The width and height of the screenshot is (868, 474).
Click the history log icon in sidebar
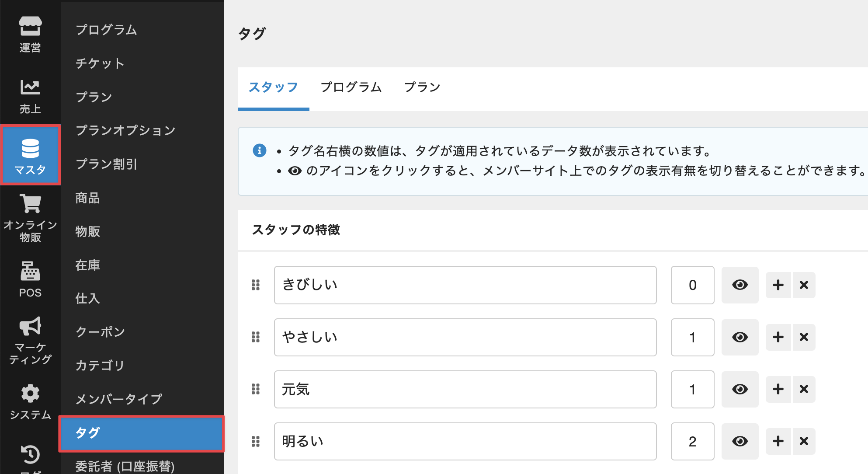30,455
